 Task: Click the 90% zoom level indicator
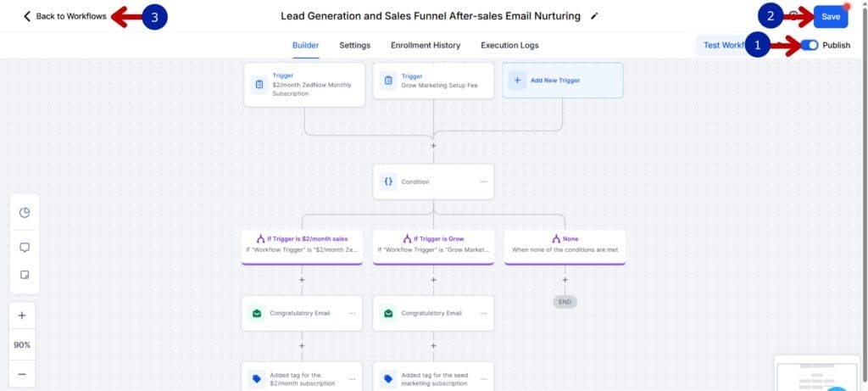point(22,345)
